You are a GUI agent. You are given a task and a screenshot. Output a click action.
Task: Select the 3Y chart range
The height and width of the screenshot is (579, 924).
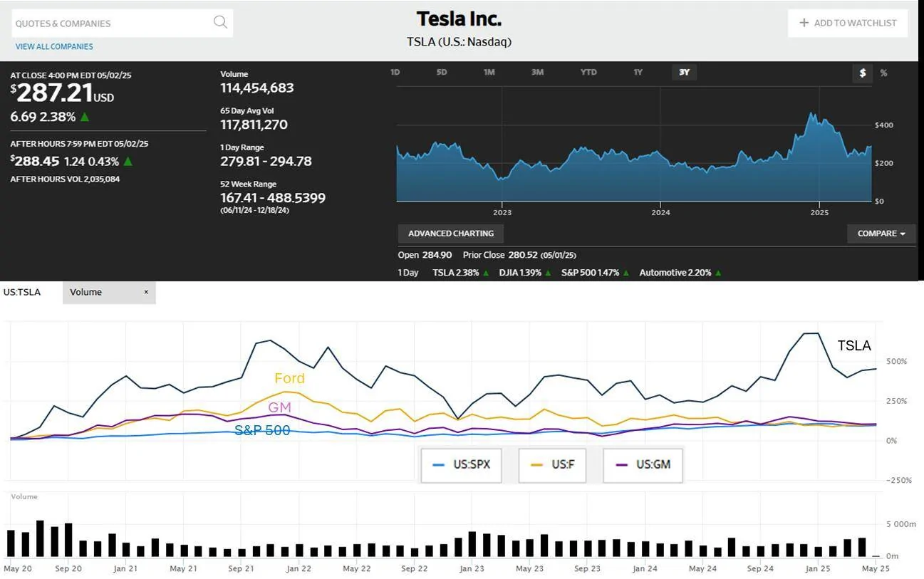[x=684, y=72]
